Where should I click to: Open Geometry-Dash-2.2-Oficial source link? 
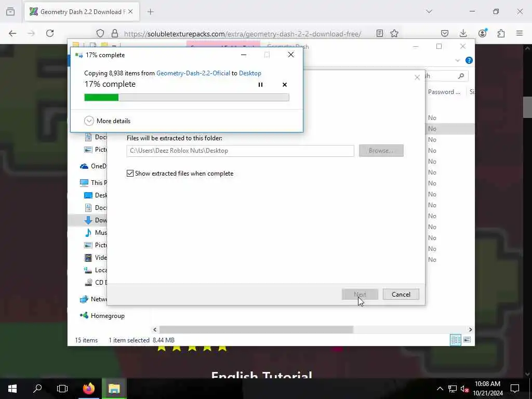pyautogui.click(x=193, y=73)
